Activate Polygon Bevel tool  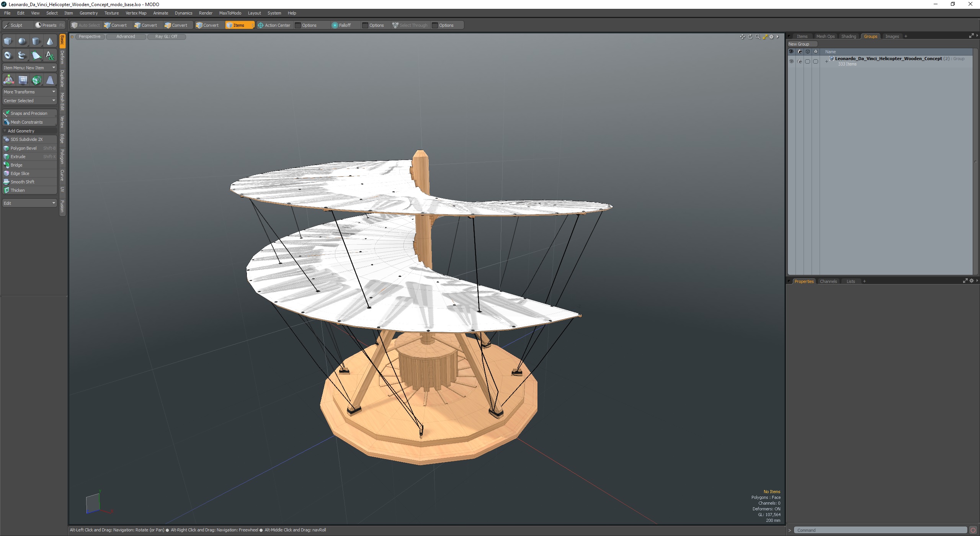tap(29, 148)
